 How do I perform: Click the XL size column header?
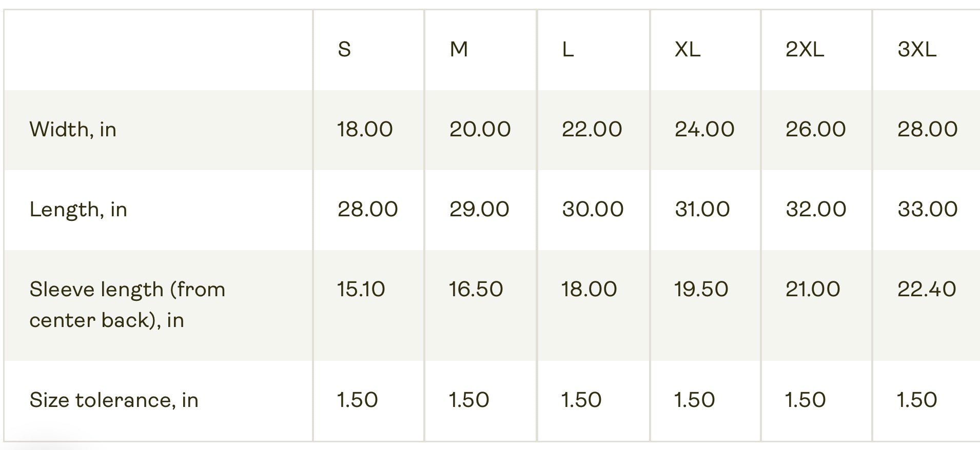point(688,49)
